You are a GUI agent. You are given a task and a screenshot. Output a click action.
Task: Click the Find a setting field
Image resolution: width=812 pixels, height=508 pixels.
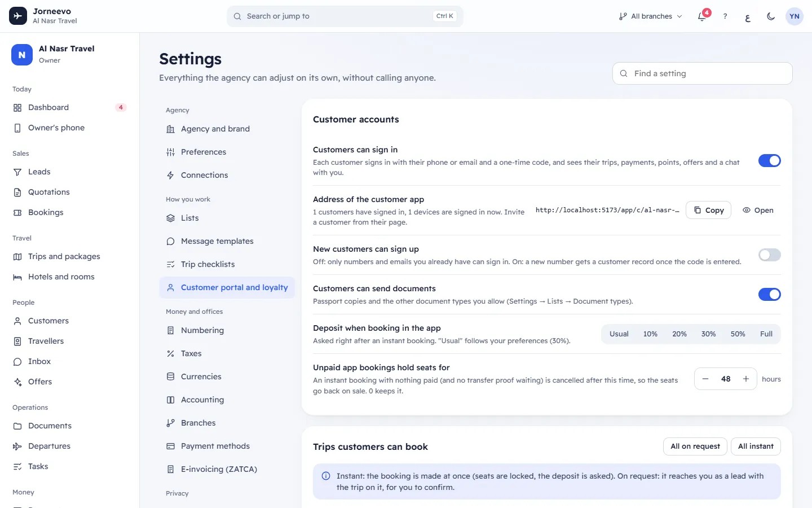click(x=702, y=73)
